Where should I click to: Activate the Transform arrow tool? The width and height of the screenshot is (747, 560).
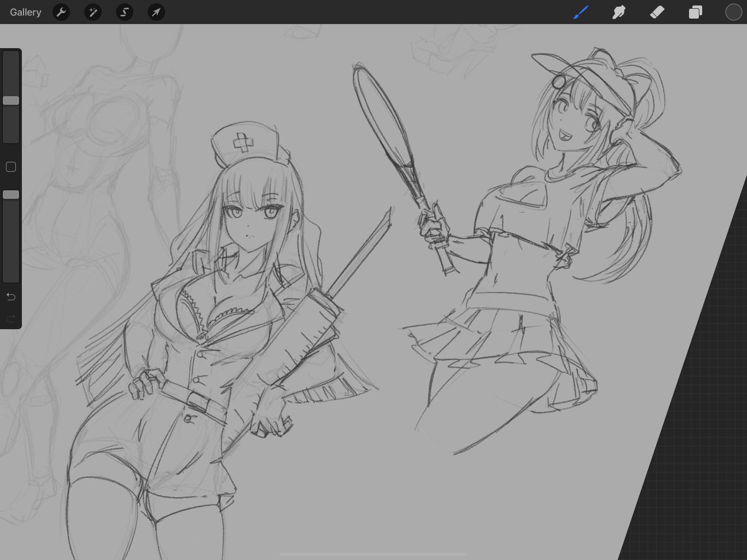click(x=156, y=12)
